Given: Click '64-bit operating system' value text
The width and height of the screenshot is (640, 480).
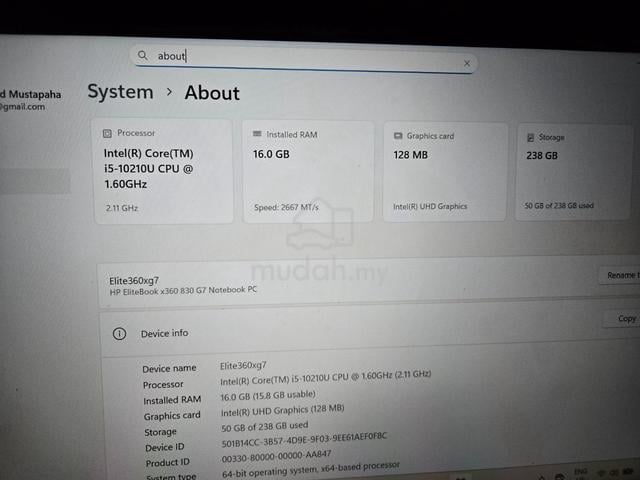Looking at the screenshot, I should [311, 470].
